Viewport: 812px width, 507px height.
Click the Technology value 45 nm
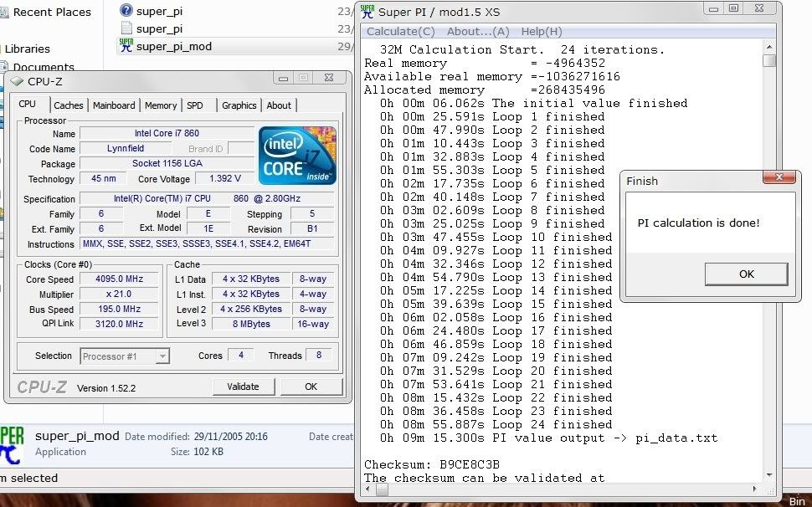click(103, 178)
